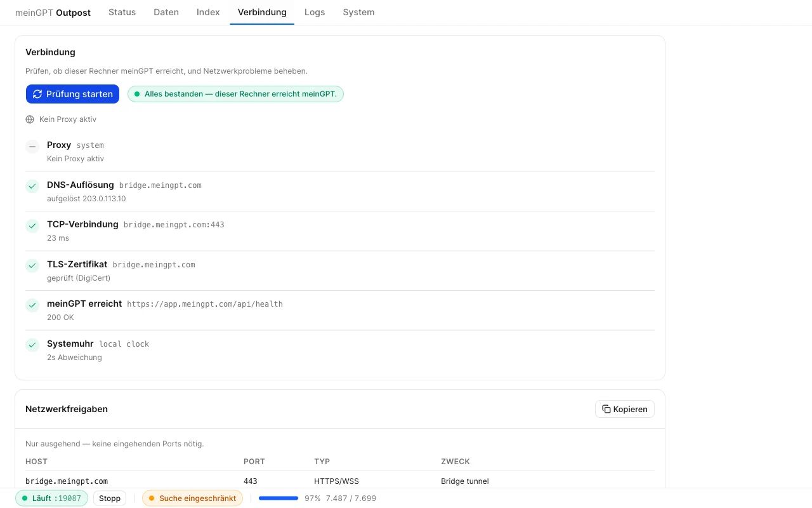The width and height of the screenshot is (812, 508).
Task: Copy network shares with Kopieren button
Action: tap(625, 409)
